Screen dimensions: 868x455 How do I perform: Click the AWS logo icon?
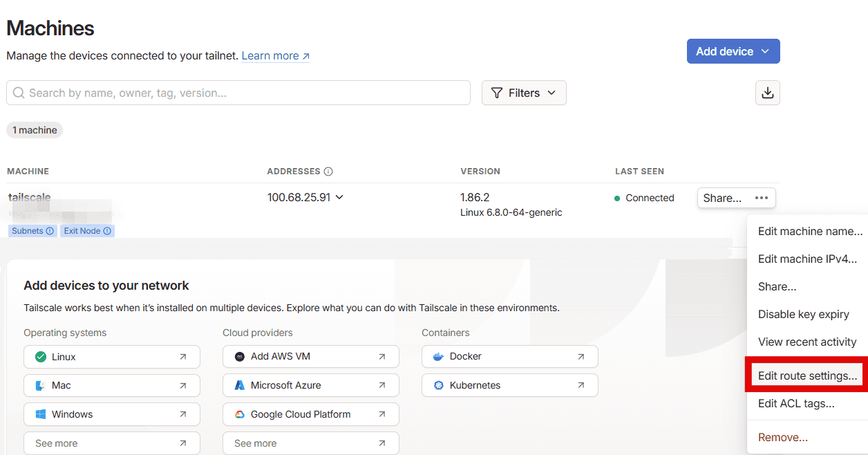click(240, 357)
